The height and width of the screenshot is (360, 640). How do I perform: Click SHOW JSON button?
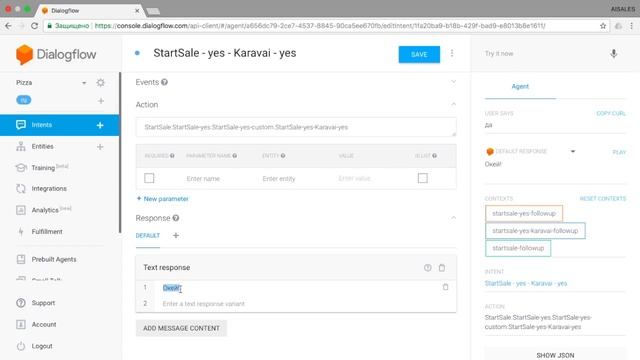[555, 355]
